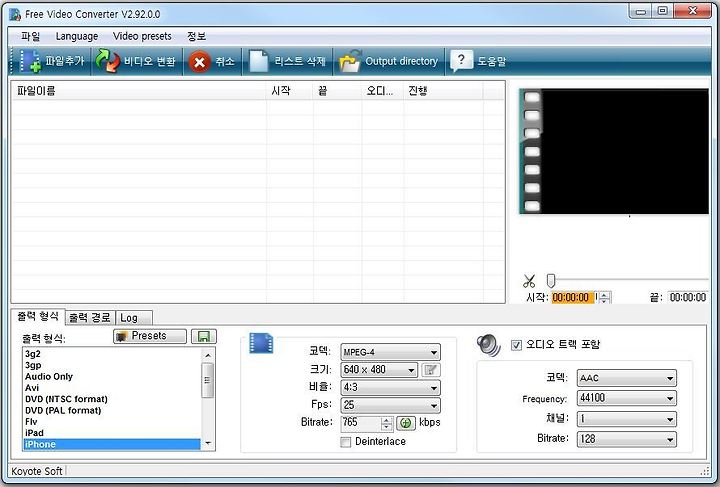Select Avi output format

[x=112, y=388]
